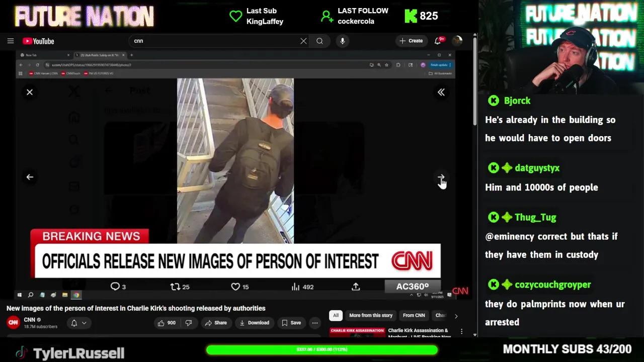644x362 pixels.
Task: Download the CNN video
Action: 254,323
